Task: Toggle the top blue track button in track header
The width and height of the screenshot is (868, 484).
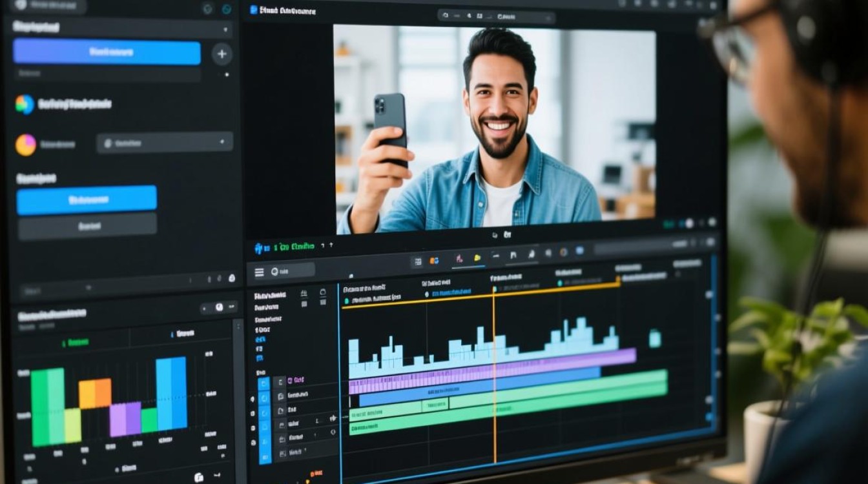Action: pos(264,383)
